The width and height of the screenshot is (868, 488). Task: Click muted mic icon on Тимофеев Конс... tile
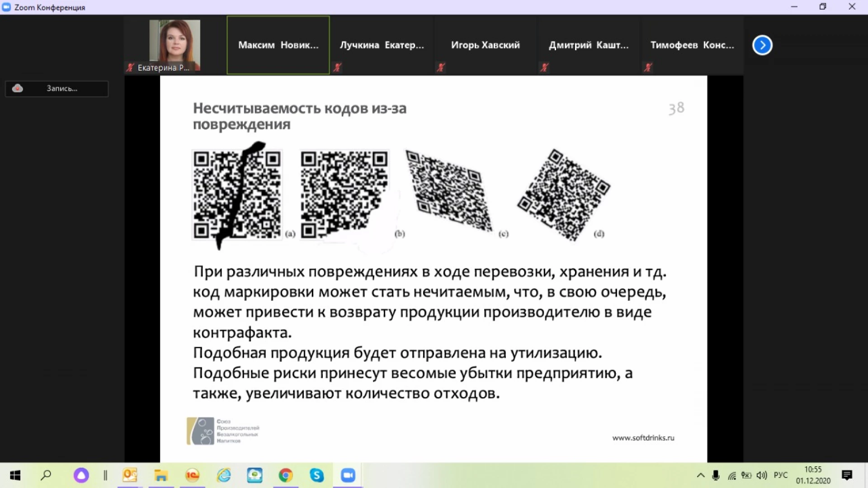click(x=648, y=67)
